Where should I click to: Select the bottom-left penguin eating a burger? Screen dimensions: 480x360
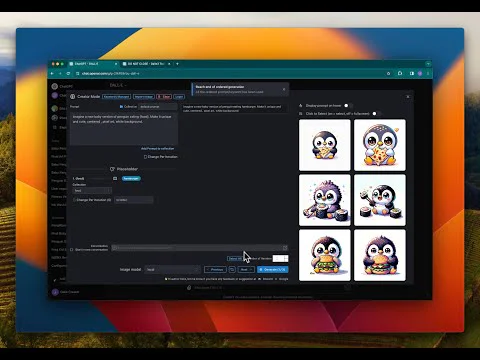click(x=325, y=255)
